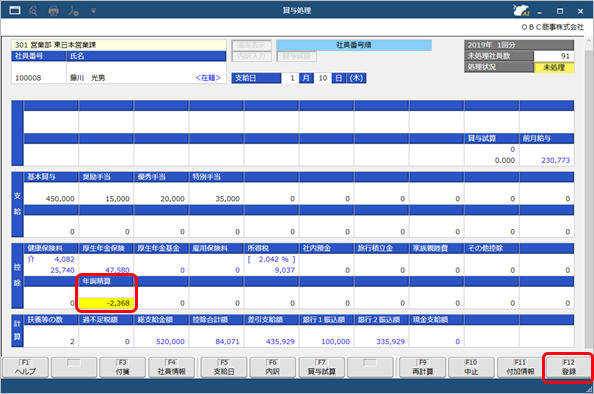The height and width of the screenshot is (394, 594).
Task: Click the 未処理社員数 count 91
Action: (565, 56)
